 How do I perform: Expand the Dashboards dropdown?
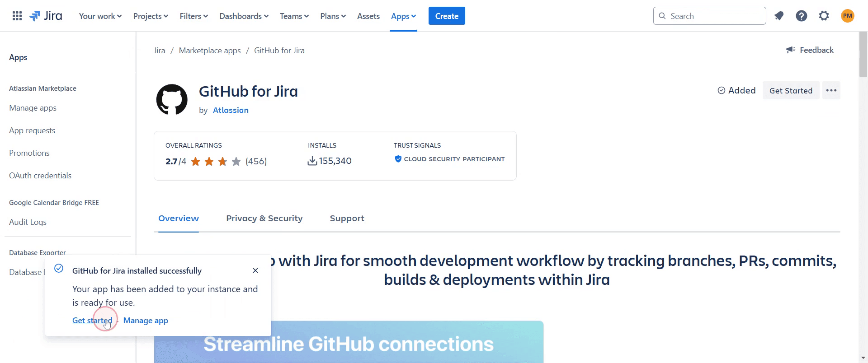tap(244, 16)
